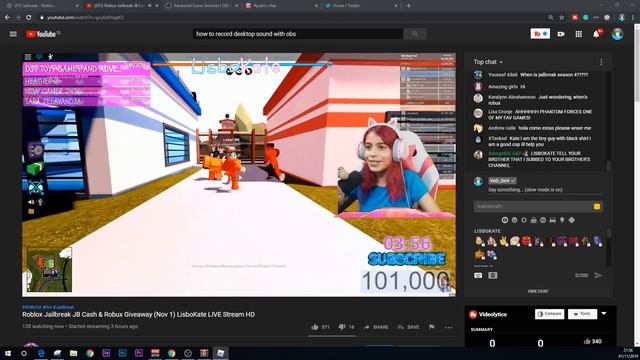Click the search magnifier button
Image resolution: width=640 pixels, height=360 pixels.
pos(415,34)
